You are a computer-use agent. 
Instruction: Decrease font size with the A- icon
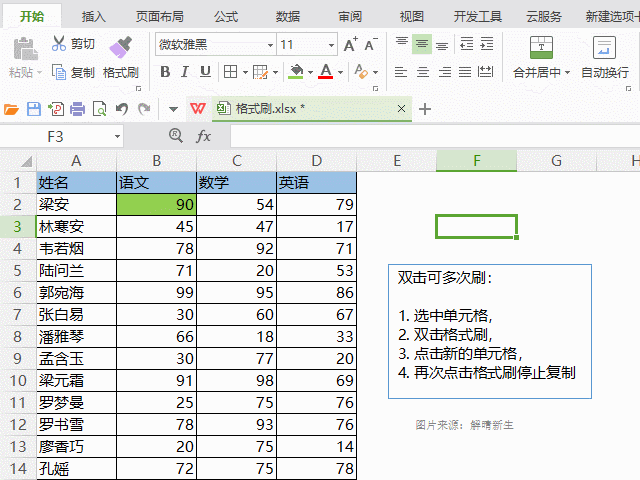[371, 44]
